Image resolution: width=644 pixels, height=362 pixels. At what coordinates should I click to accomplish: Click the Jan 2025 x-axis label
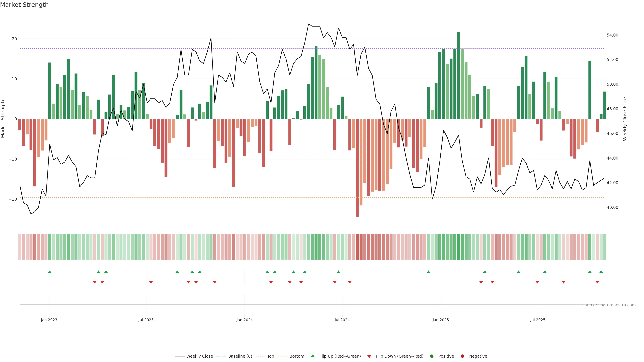tap(441, 320)
